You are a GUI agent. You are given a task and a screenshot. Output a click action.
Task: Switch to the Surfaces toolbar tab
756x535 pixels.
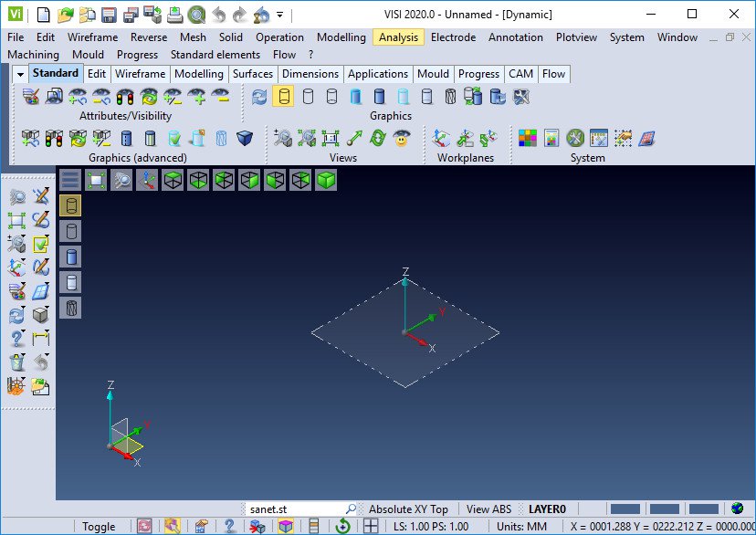click(253, 74)
